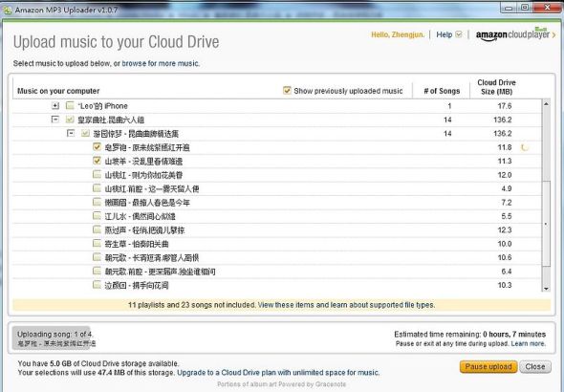Viewport: 564px width, 392px height.
Task: Check the song sized 10.3 MB
Action: [97, 285]
